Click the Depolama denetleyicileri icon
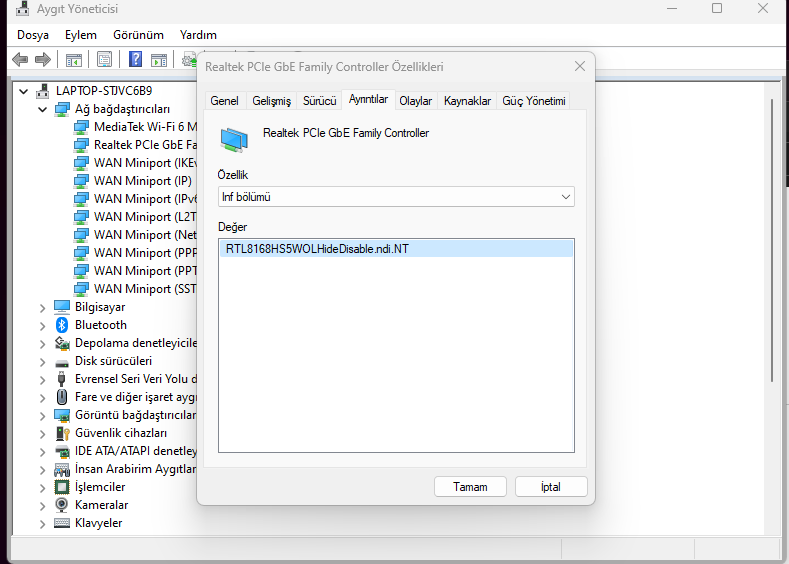The height and width of the screenshot is (564, 789). point(62,343)
